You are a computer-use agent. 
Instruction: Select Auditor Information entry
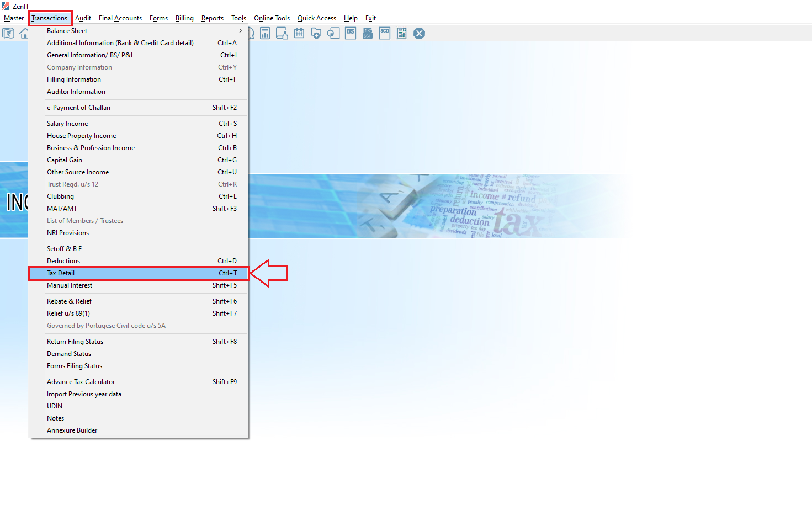point(138,92)
